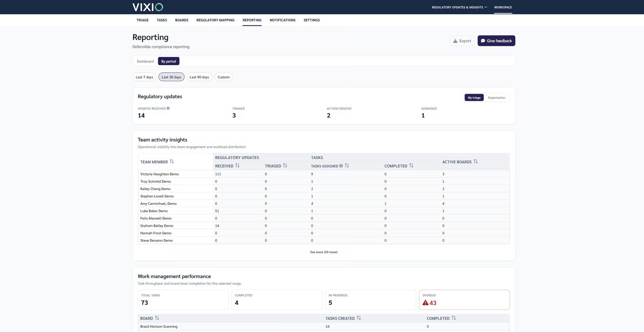Select the My triage toggle
Image resolution: width=644 pixels, height=332 pixels.
pyautogui.click(x=474, y=98)
